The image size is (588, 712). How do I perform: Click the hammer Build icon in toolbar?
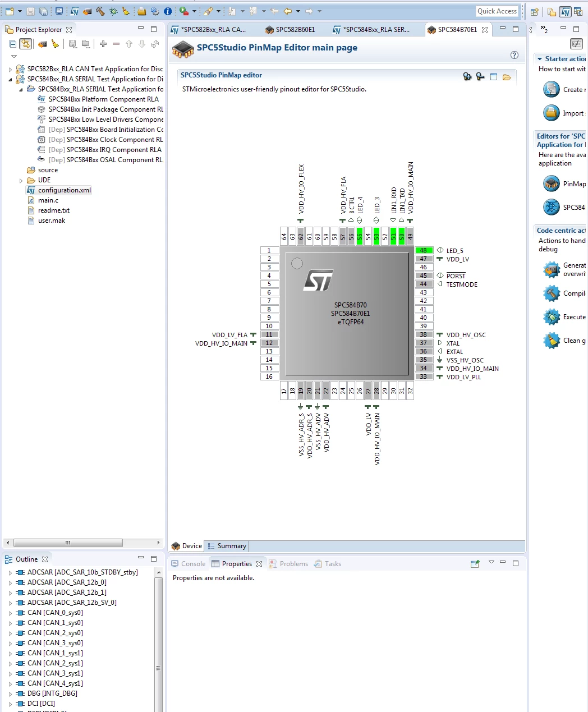click(100, 11)
